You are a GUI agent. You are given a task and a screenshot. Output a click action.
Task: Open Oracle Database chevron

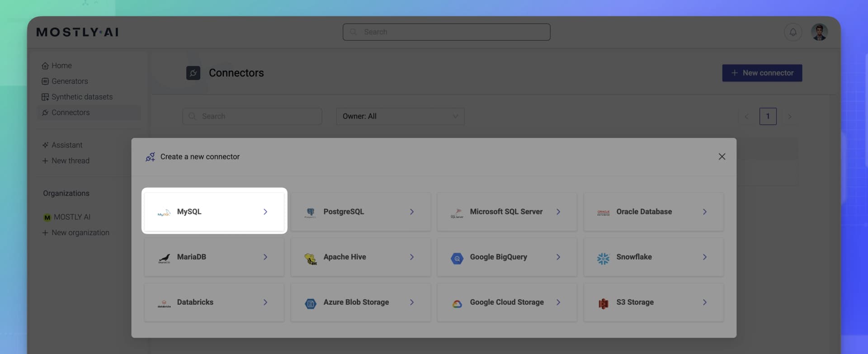point(705,212)
